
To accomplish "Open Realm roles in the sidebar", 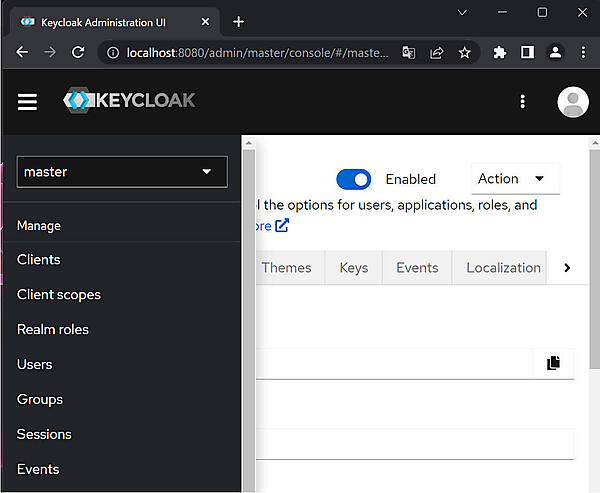I will (x=53, y=330).
